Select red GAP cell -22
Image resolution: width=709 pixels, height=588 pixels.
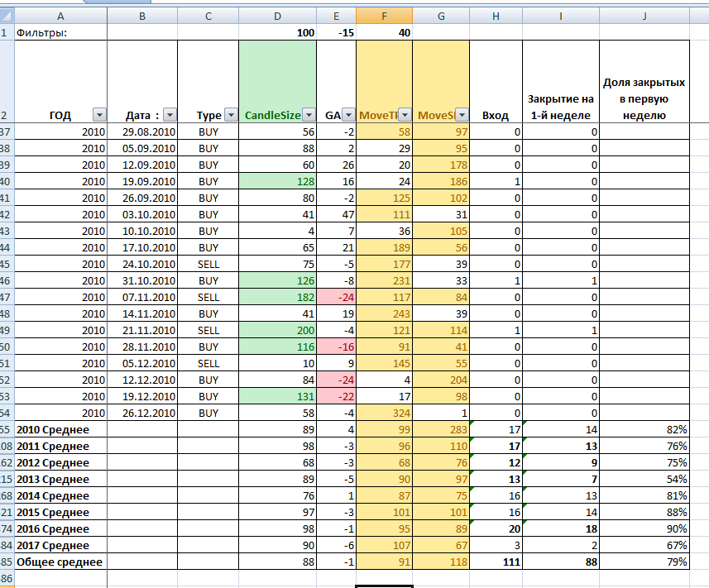[336, 397]
